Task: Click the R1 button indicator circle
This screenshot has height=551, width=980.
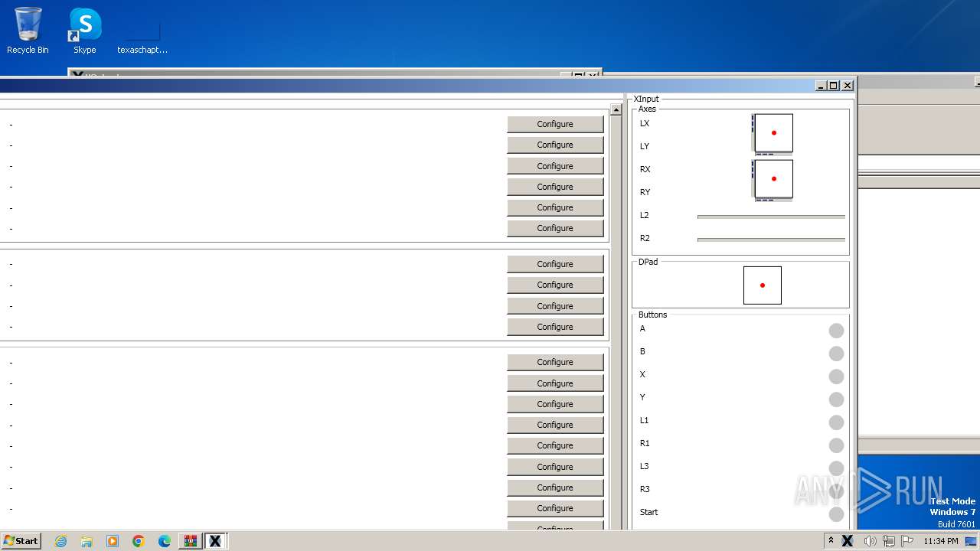Action: pyautogui.click(x=836, y=445)
